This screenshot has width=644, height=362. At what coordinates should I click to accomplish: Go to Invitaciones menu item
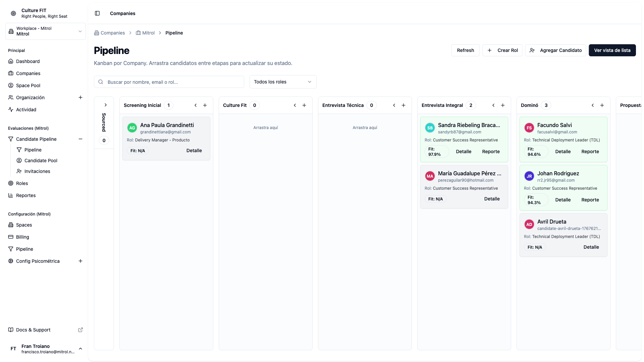(x=37, y=171)
